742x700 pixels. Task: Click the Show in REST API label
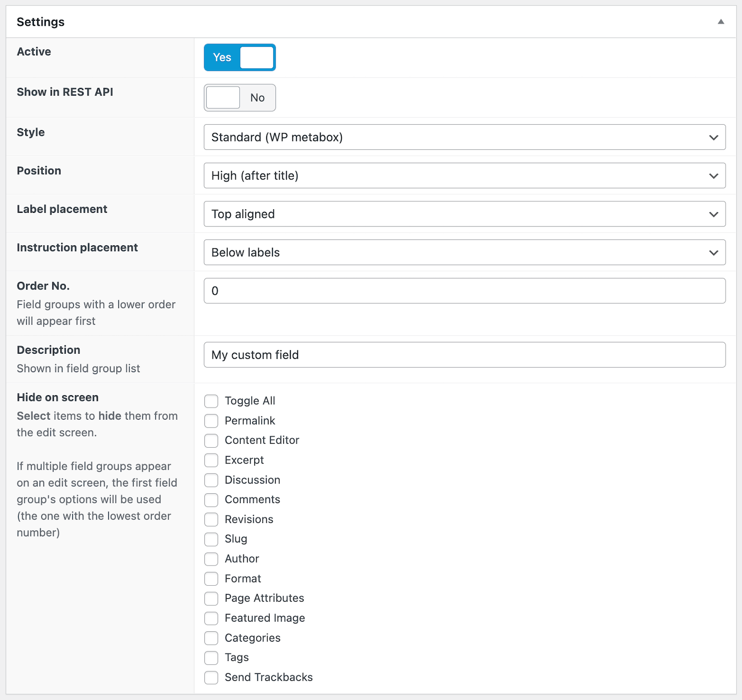pyautogui.click(x=65, y=92)
